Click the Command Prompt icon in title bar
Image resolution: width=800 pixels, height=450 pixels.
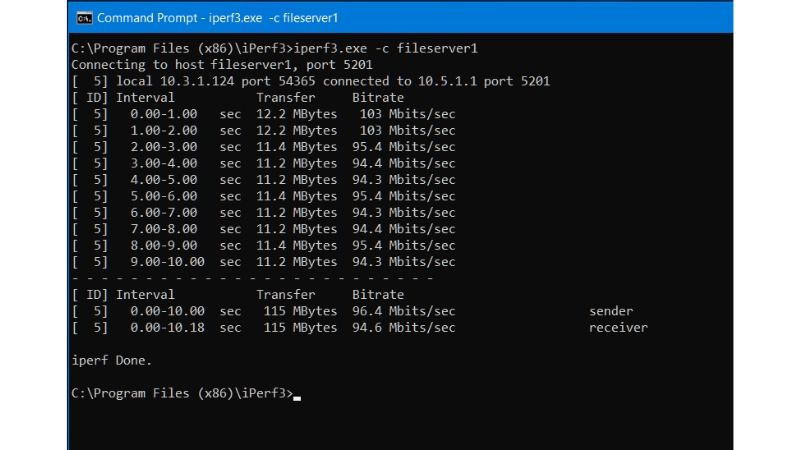[84, 18]
